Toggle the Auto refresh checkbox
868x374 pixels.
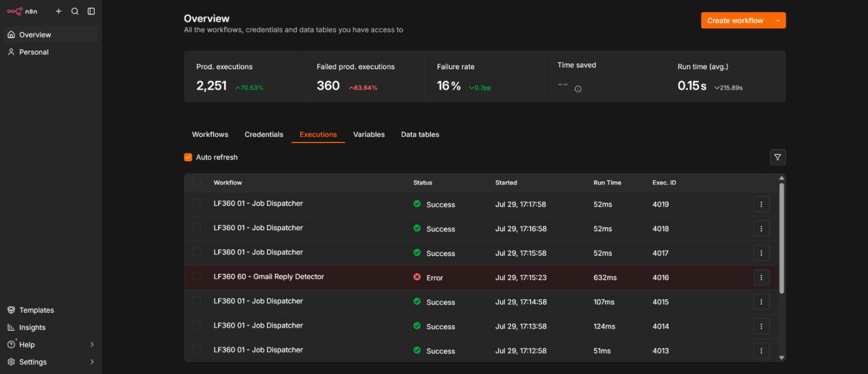pyautogui.click(x=188, y=157)
